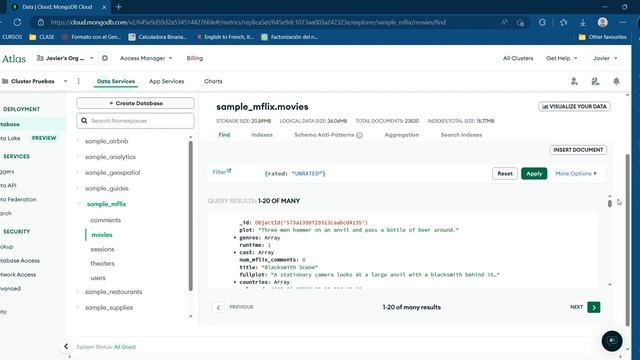Expand the countries Array field
Image resolution: width=640 pixels, height=360 pixels.
(235, 282)
